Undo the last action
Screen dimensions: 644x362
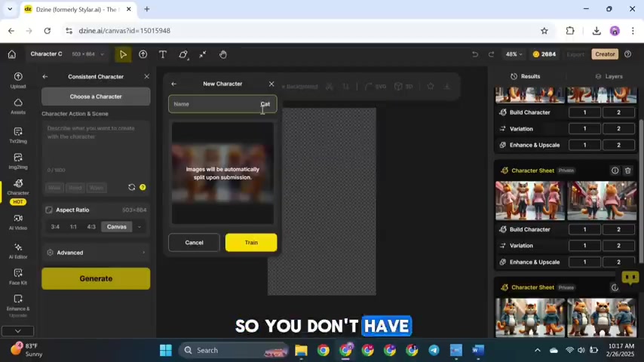[475, 54]
